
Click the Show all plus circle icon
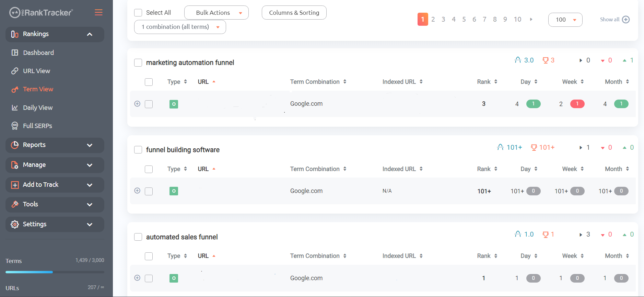tap(626, 20)
